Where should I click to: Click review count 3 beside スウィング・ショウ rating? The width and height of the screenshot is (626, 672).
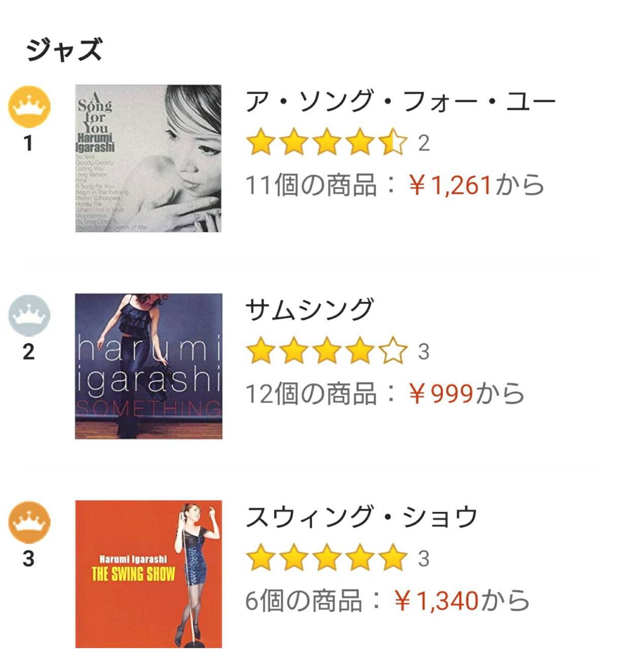(x=424, y=559)
